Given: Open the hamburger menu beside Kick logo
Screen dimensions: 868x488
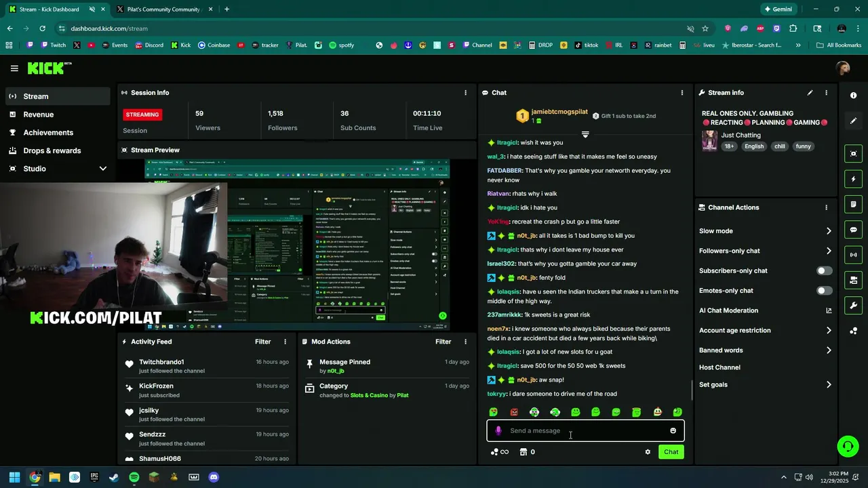Looking at the screenshot, I should point(14,68).
